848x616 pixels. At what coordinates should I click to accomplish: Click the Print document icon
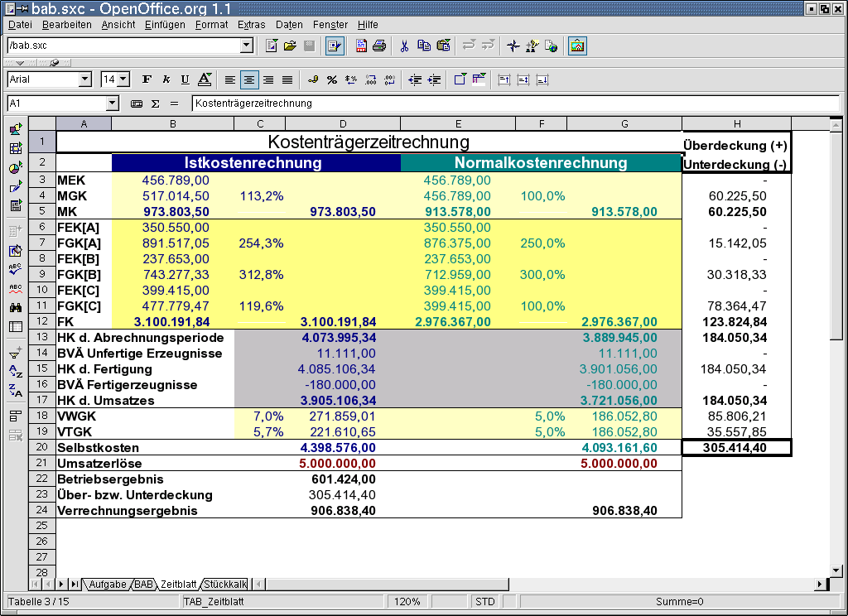[x=378, y=46]
